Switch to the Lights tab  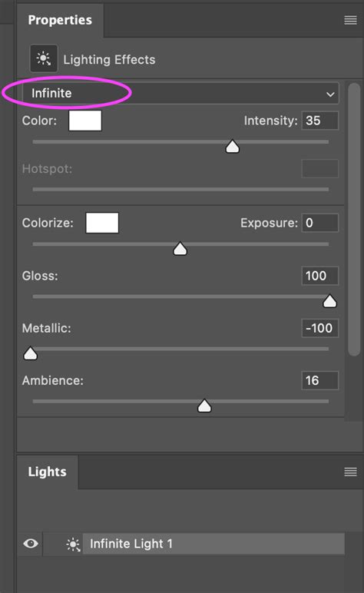coord(48,472)
